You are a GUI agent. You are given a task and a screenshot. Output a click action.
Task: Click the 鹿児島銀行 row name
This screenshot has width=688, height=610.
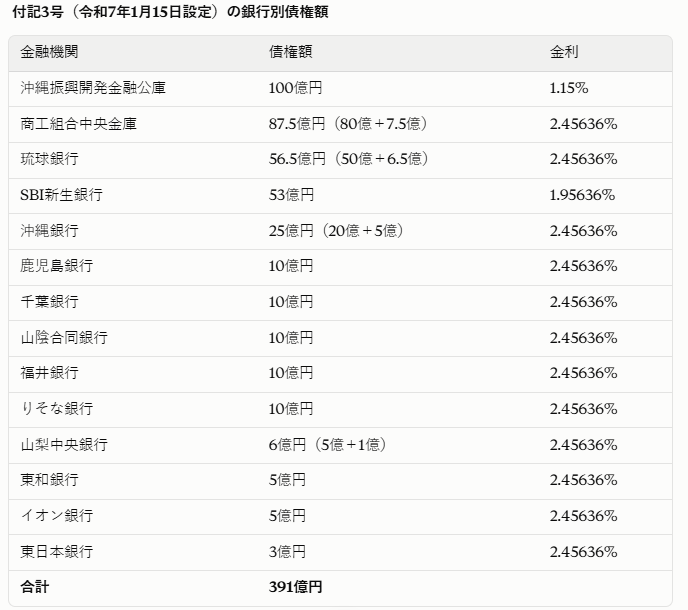click(57, 266)
